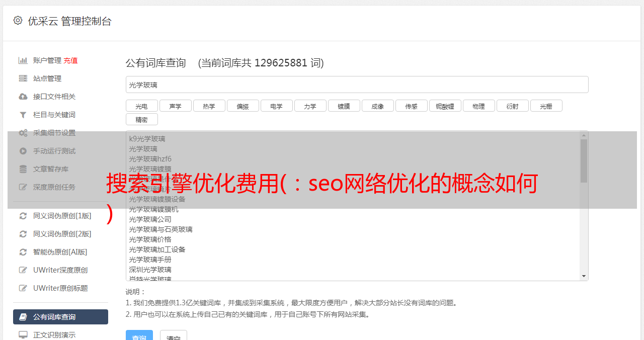Open UWriter原创标题 in the sidebar

pos(60,288)
